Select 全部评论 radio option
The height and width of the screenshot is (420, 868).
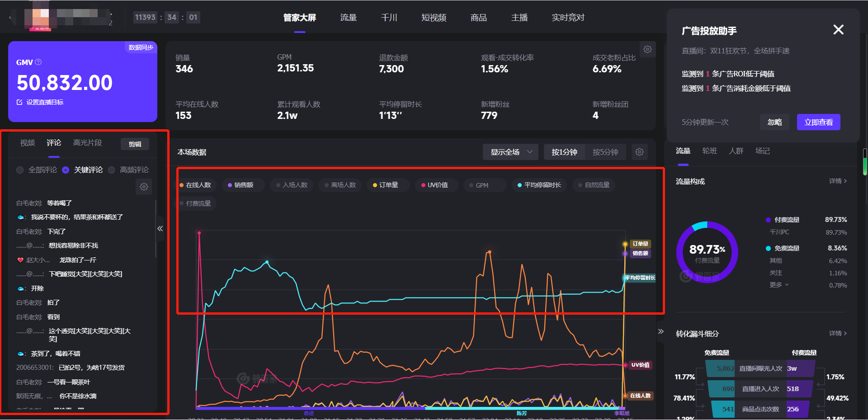point(20,170)
